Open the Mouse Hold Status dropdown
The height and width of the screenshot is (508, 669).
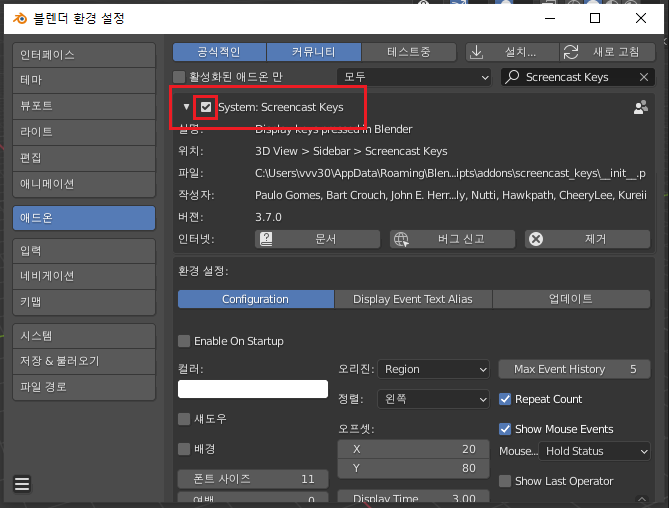(594, 451)
